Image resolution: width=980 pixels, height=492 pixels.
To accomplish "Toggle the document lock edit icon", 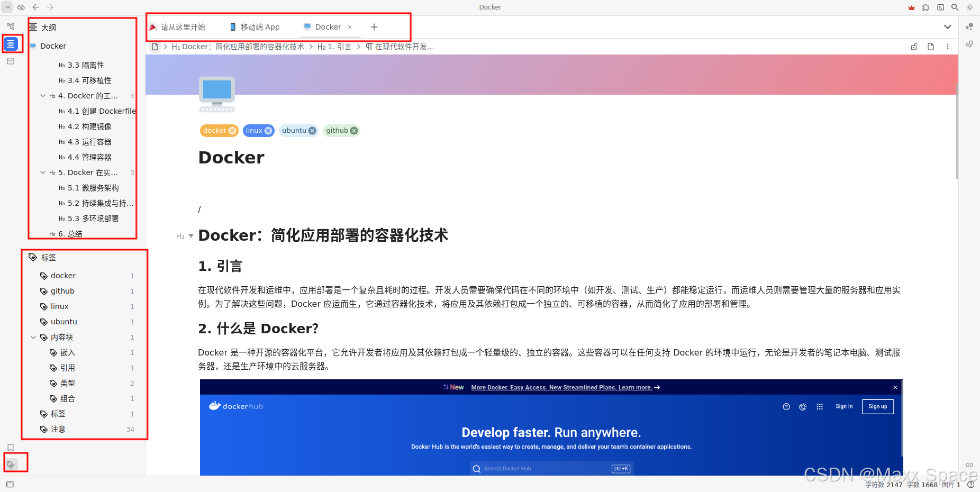I will point(914,47).
